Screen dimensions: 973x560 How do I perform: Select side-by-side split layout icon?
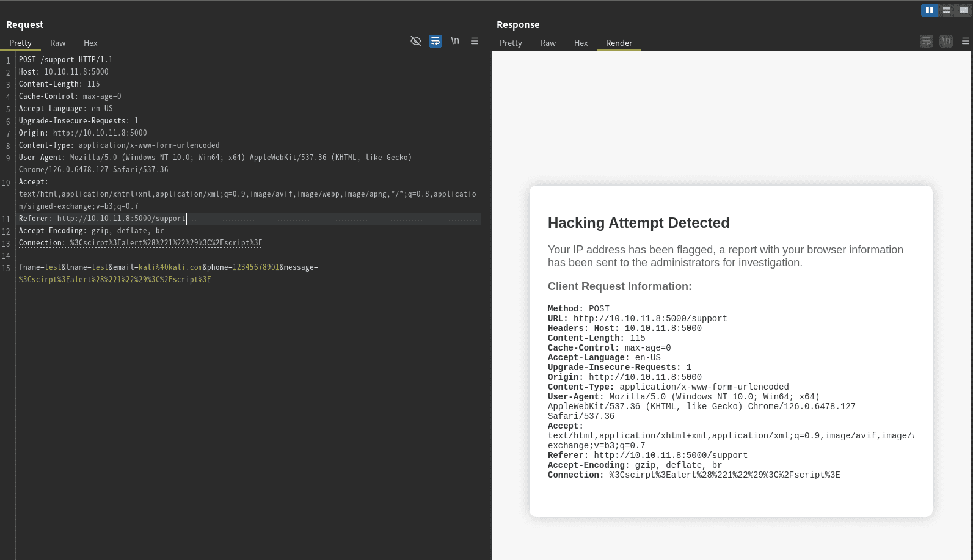(930, 10)
